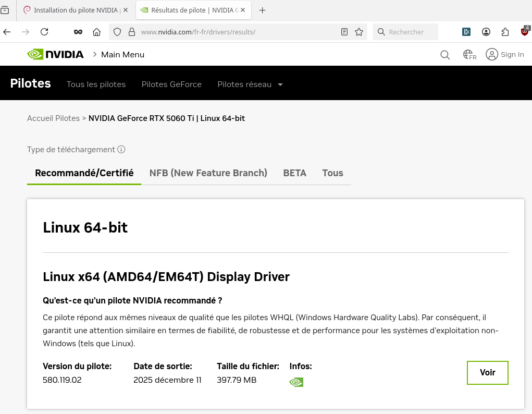Bookmark this page with the star icon
This screenshot has width=532, height=414.
(359, 32)
